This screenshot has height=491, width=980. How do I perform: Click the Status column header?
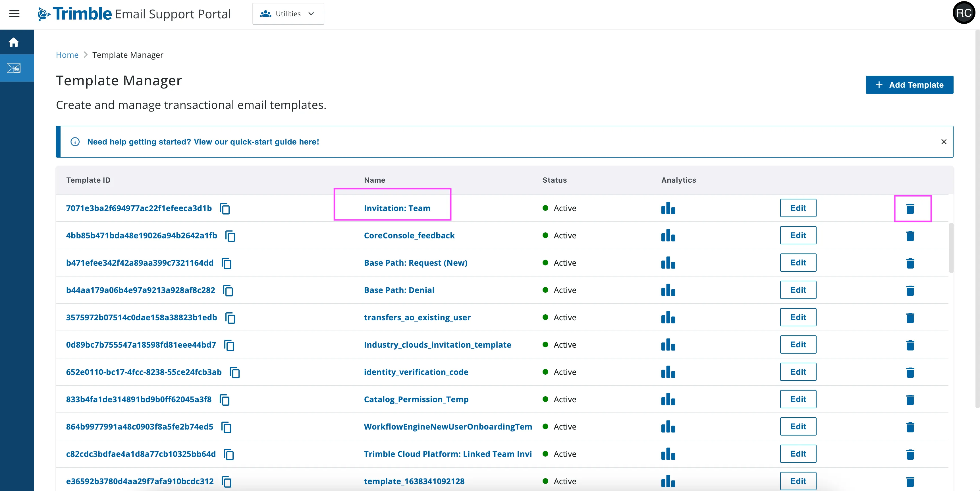pos(554,180)
